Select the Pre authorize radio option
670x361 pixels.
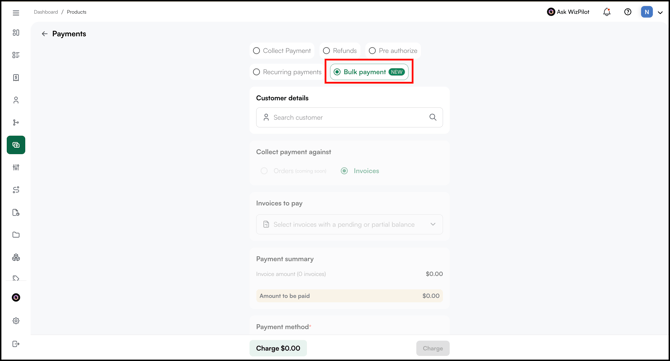[x=393, y=50]
